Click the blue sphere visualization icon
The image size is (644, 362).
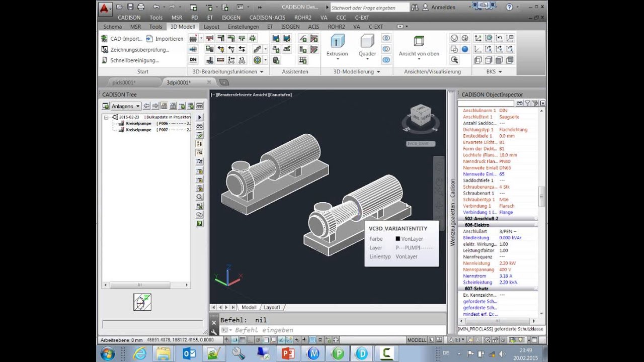pyautogui.click(x=465, y=49)
